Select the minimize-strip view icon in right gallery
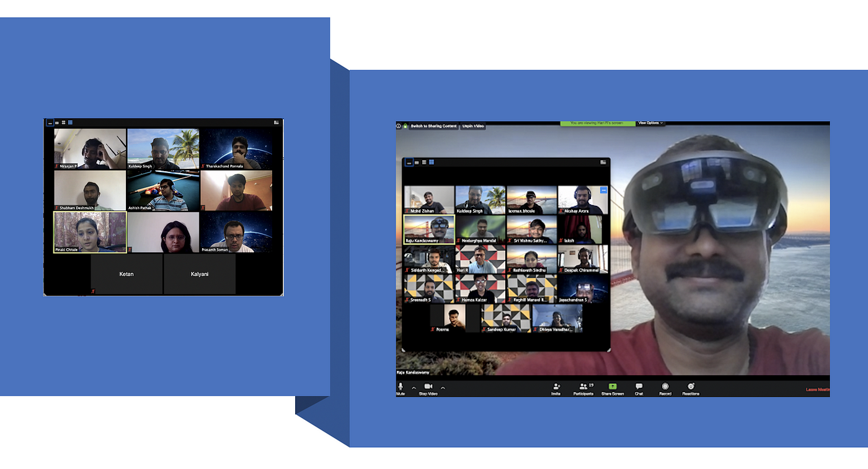Image resolution: width=868 pixels, height=469 pixels. tap(409, 163)
